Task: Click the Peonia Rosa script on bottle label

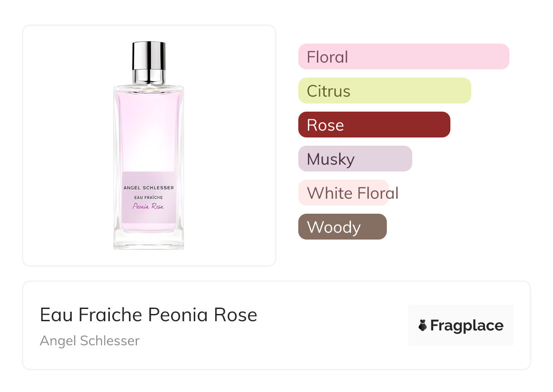Action: click(x=148, y=206)
